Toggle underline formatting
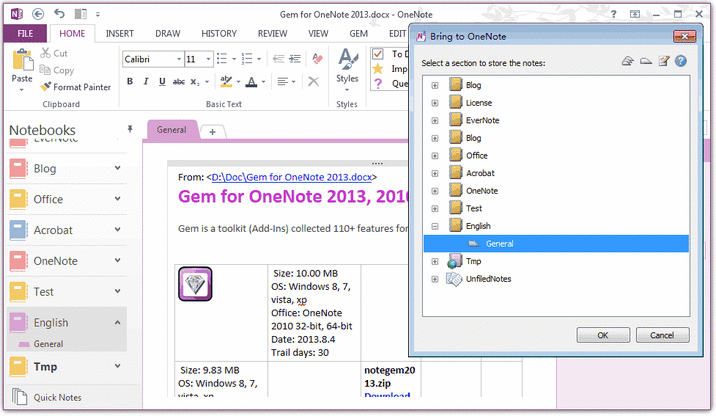The image size is (716, 416). [162, 82]
